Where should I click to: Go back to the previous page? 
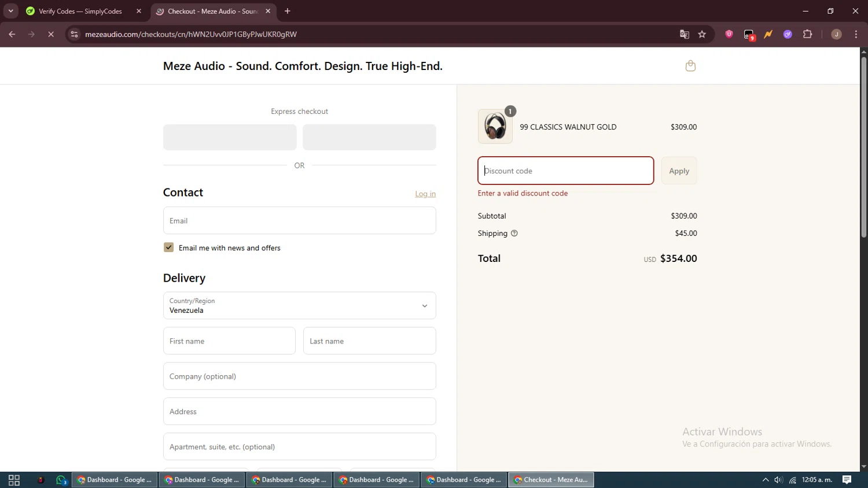12,35
